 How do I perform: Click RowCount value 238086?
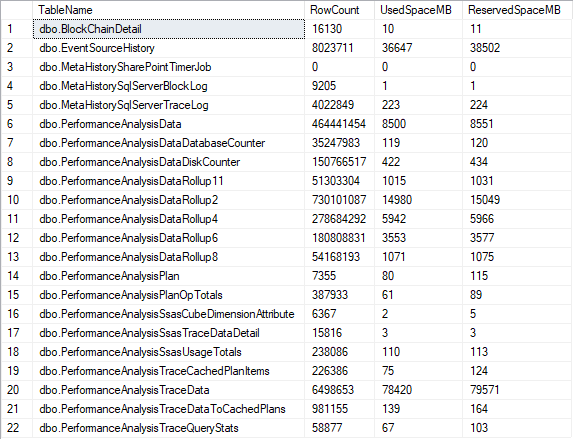pos(339,352)
